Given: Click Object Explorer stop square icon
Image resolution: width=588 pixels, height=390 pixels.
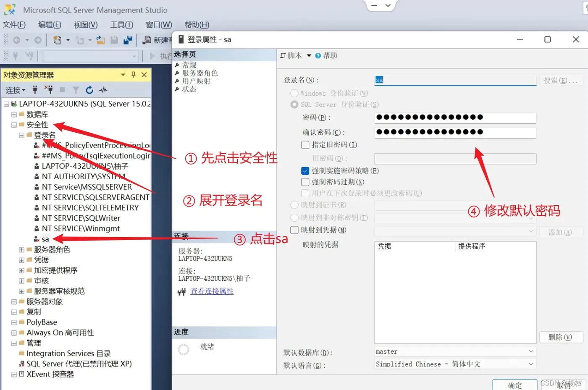Looking at the screenshot, I should click(x=62, y=89).
